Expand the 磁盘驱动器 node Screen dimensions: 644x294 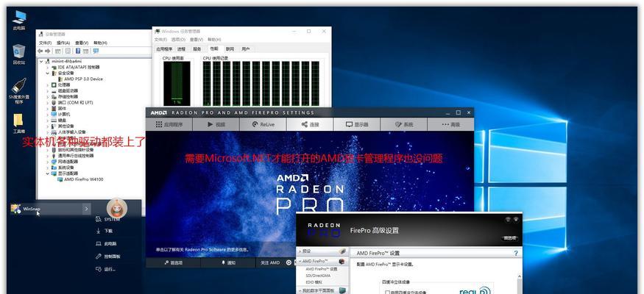click(x=48, y=90)
